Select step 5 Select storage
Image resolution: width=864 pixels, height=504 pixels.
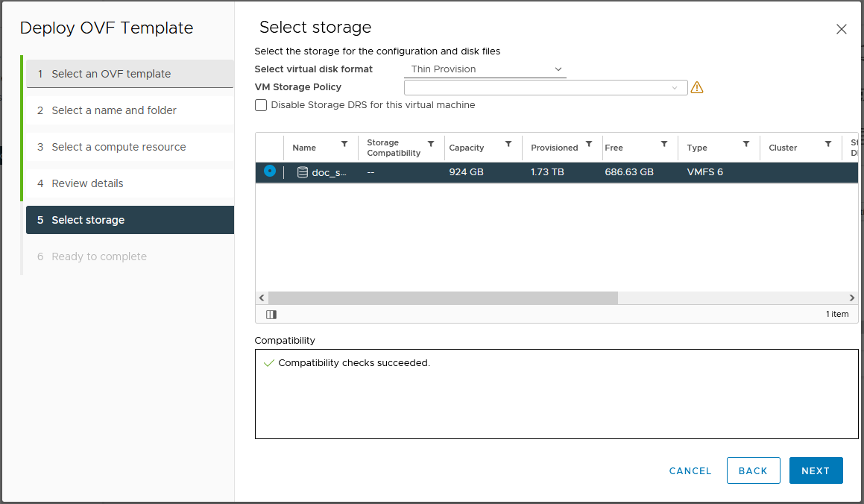tap(130, 220)
